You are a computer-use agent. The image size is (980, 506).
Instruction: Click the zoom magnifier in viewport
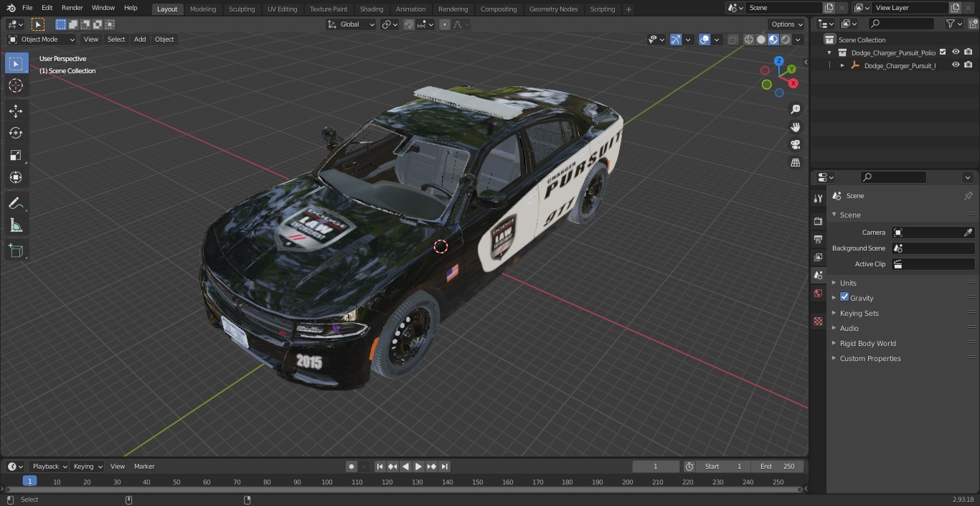click(795, 109)
